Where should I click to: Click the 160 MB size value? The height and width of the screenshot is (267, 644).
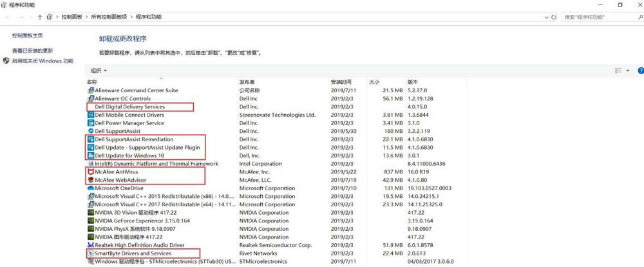(x=393, y=131)
